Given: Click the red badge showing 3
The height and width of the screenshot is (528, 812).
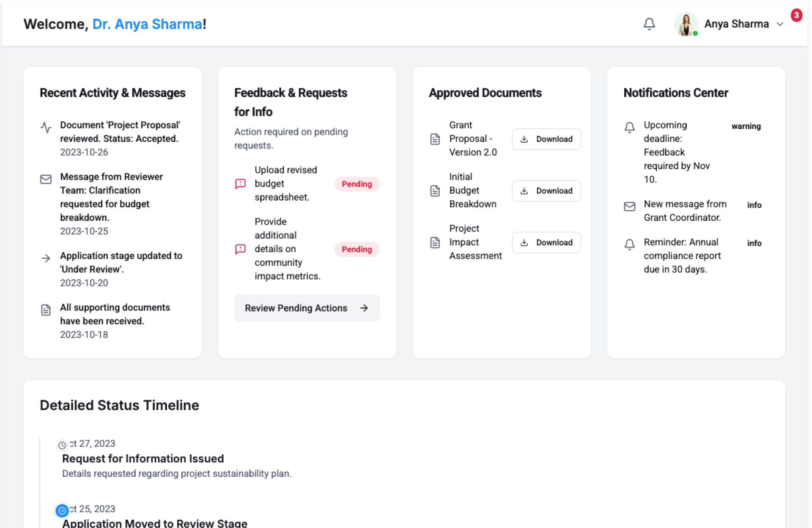Looking at the screenshot, I should [796, 15].
